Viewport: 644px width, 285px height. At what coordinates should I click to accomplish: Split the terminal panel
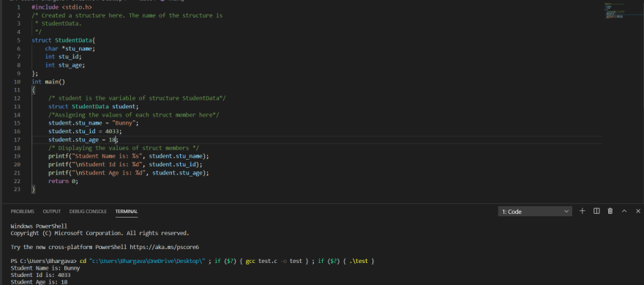596,211
